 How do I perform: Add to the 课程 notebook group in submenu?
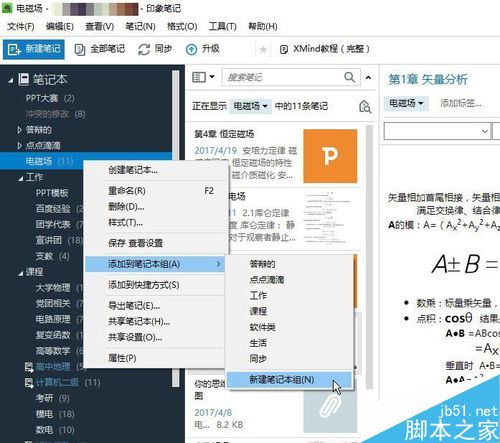289,311
